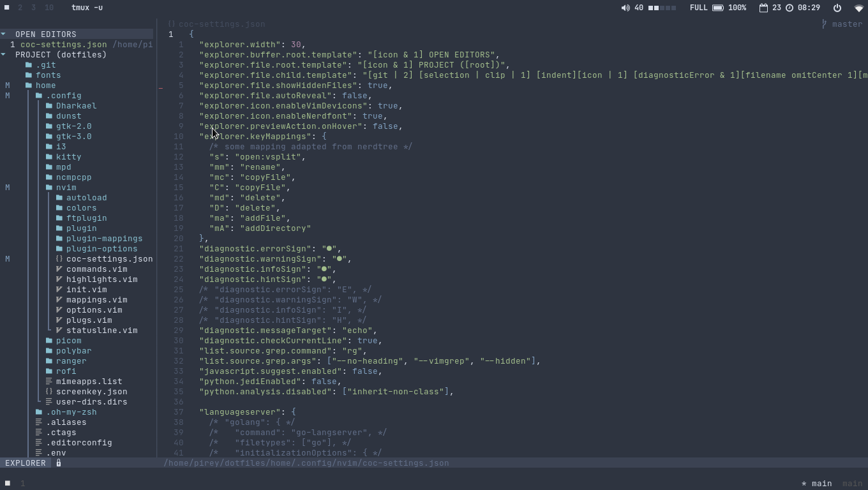Click the nvim folder icon
Screen dimensions: 868x490
click(49, 188)
